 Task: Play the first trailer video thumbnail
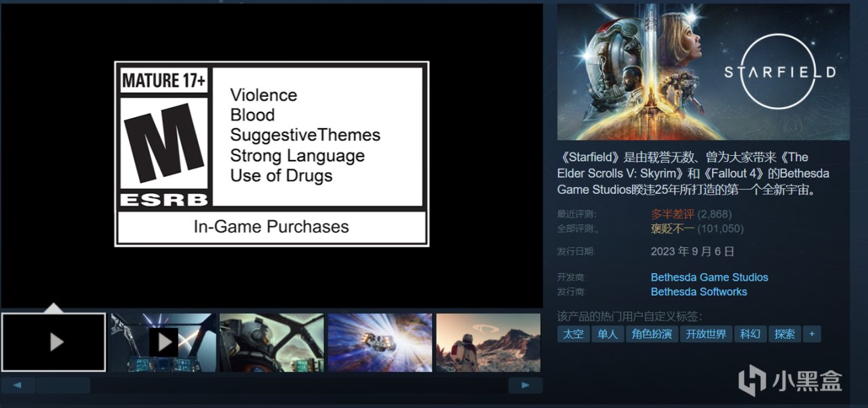point(54,342)
